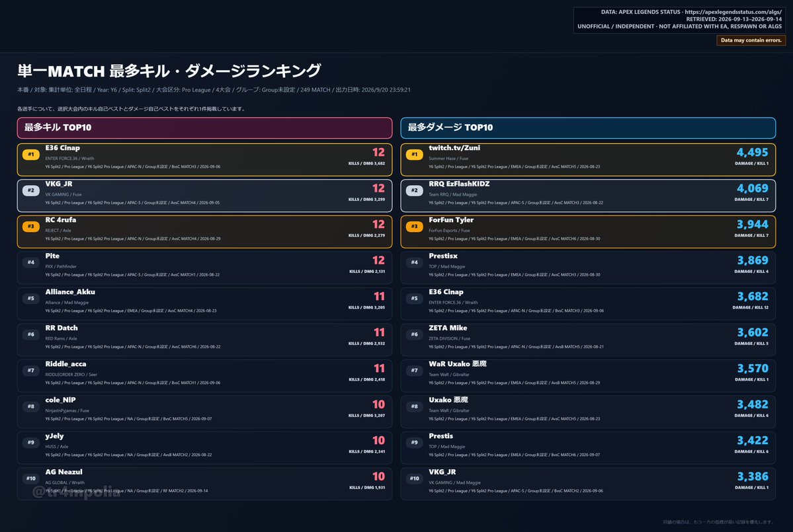
Task: Click 'VK GAMING / Mad Maggie' team line
Action: coord(454,482)
